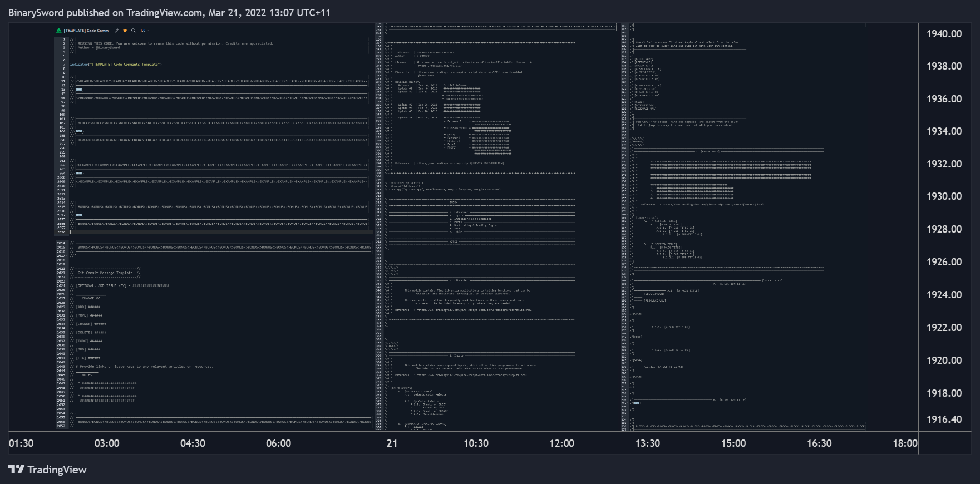
Task: Click the // [DELETE] ###### comment line
Action: click(x=88, y=332)
